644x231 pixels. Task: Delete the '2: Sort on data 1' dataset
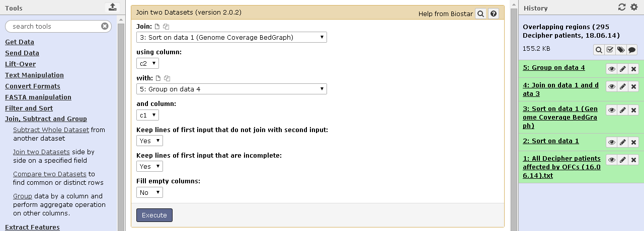tap(634, 142)
